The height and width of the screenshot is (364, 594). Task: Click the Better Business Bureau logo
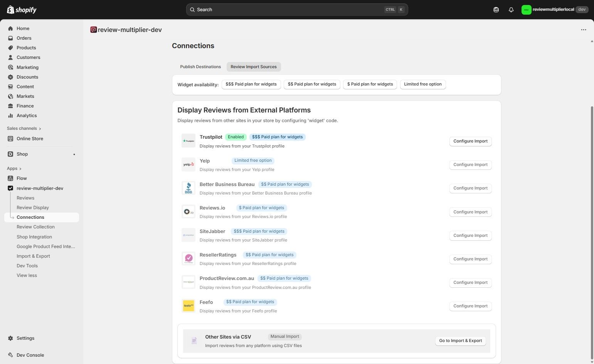188,188
